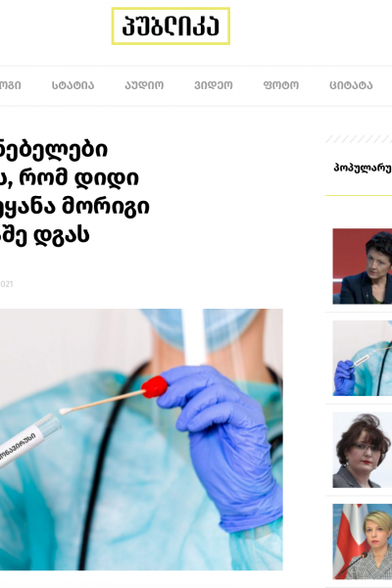This screenshot has width=392, height=588.
Task: Select the partially visible ბლოგი menu item
Action: pos(10,85)
